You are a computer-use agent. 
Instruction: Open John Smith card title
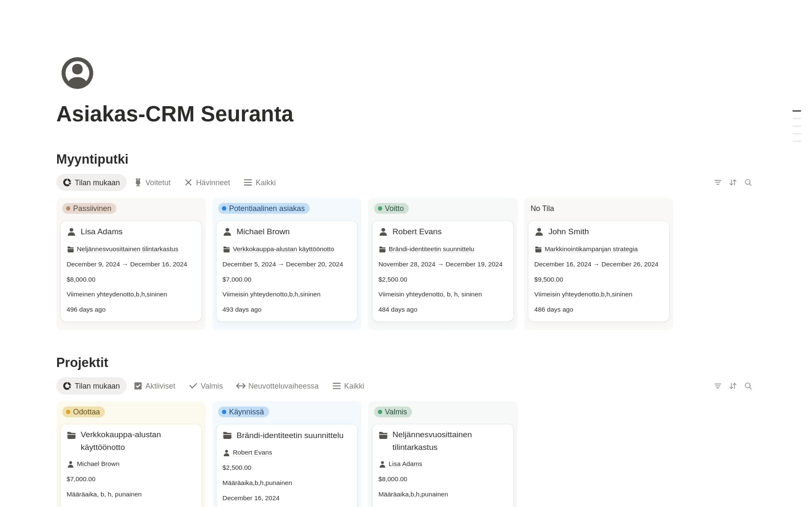click(569, 232)
